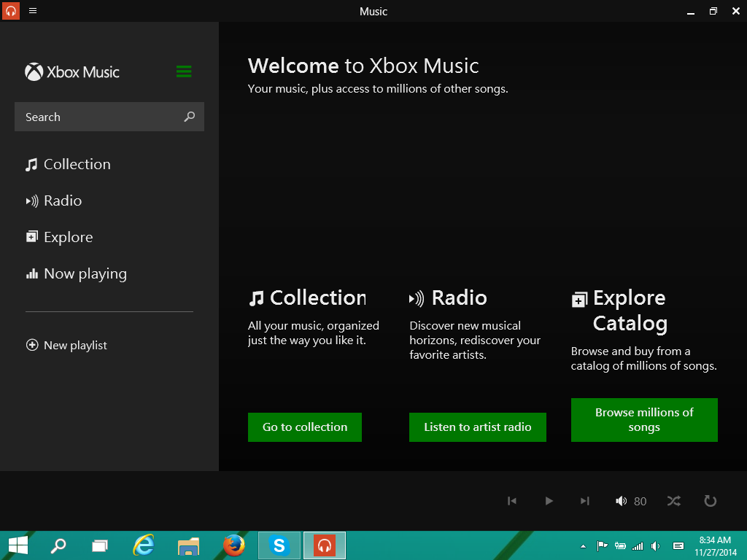Click the Go to collection button
Image resolution: width=747 pixels, height=560 pixels.
(x=305, y=427)
